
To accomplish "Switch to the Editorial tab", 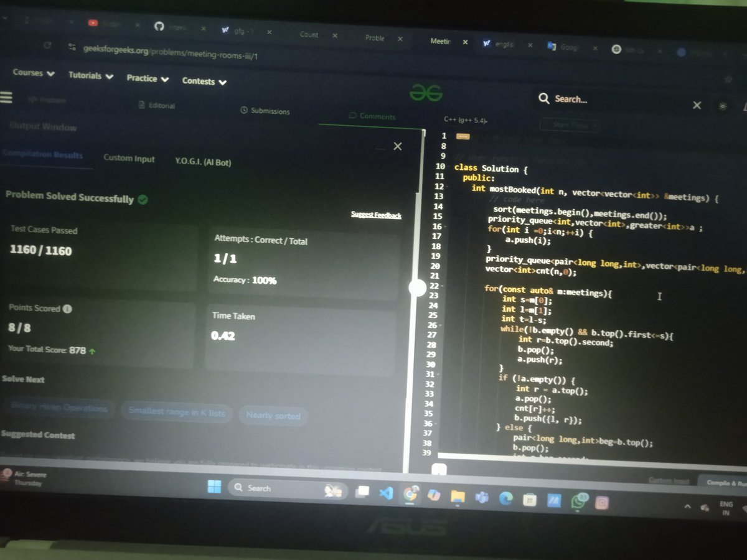I will point(157,105).
